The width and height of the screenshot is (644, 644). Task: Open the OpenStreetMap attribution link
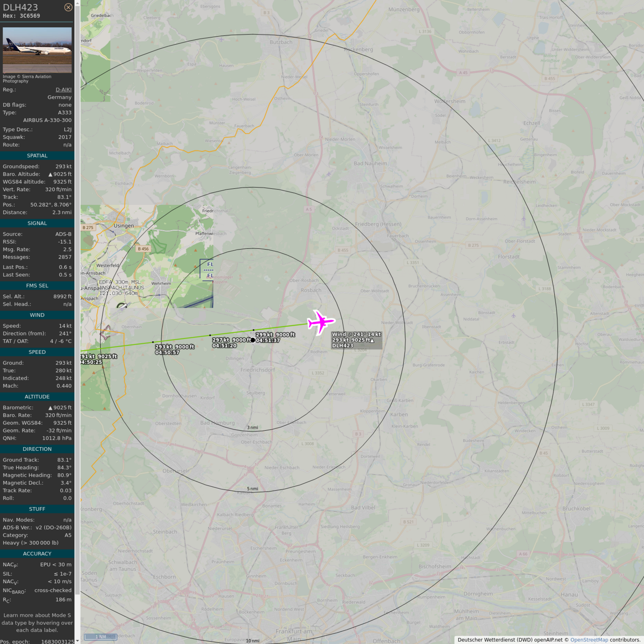[589, 640]
